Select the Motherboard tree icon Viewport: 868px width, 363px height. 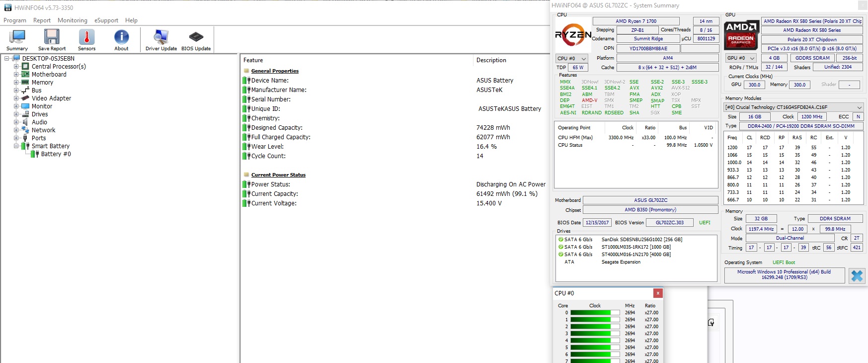(25, 74)
